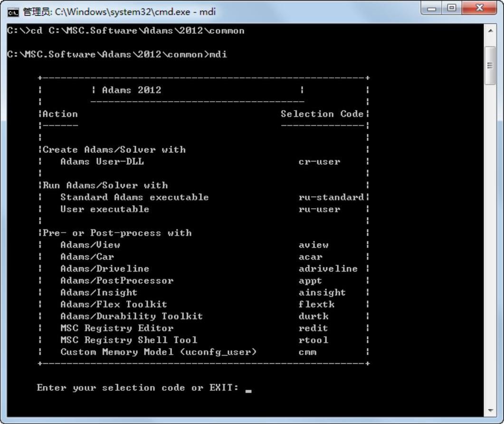Click 'User executable' action text
Viewport: 504px width, 424px height.
[105, 209]
